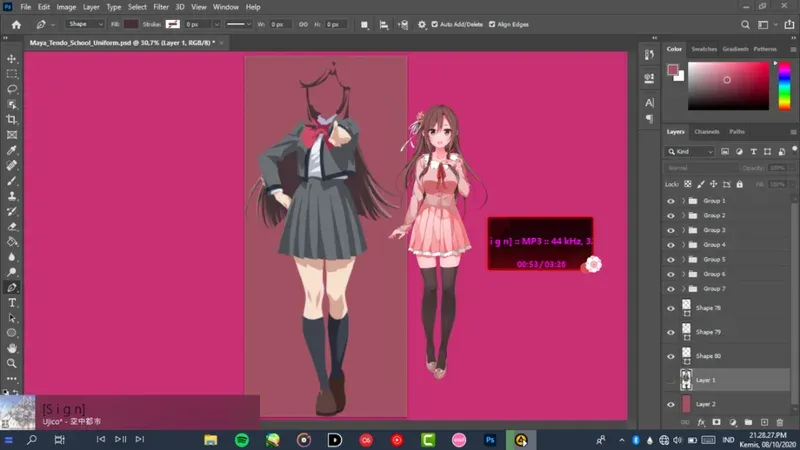Select the Crop tool

coord(12,120)
